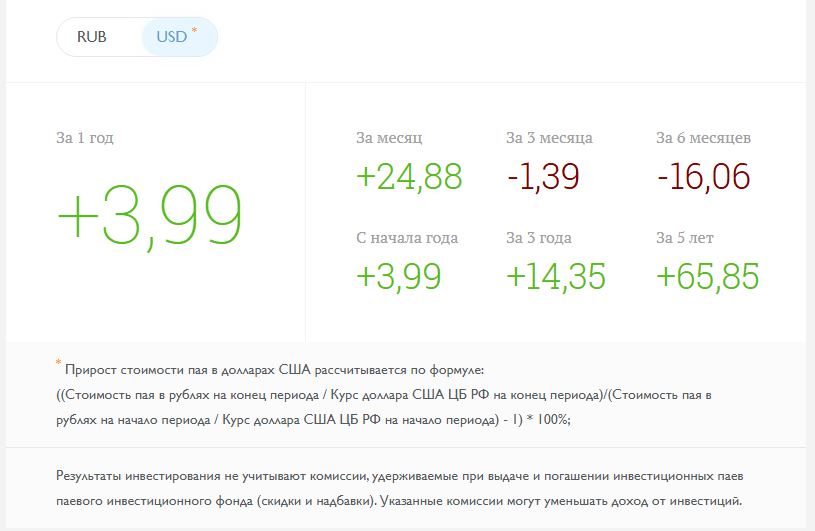Screen dimensions: 815x531
Task: Select the "За 3 года" period label
Action: 539,237
